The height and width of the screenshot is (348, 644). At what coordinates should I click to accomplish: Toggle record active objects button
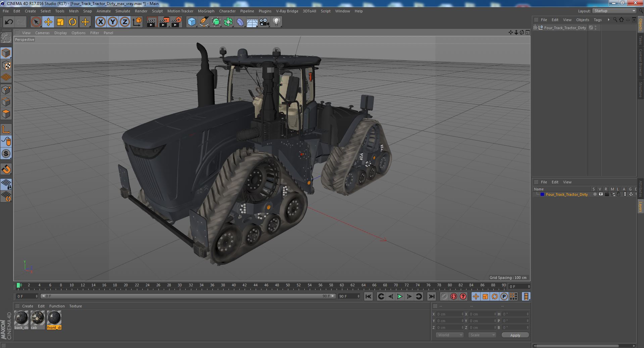[444, 296]
